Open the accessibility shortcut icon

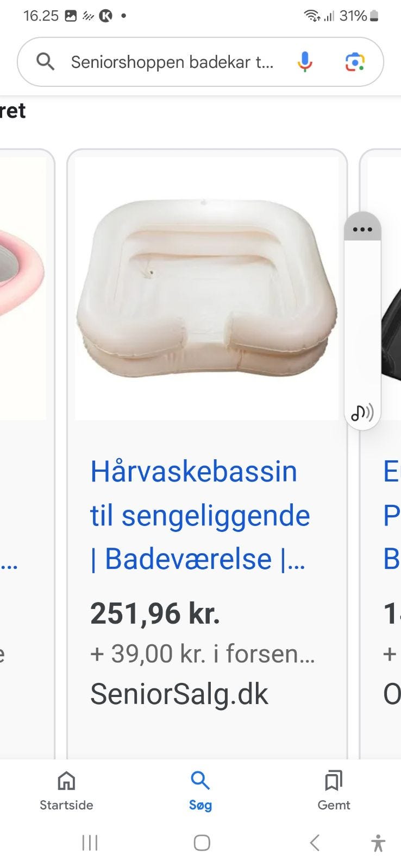point(378,843)
